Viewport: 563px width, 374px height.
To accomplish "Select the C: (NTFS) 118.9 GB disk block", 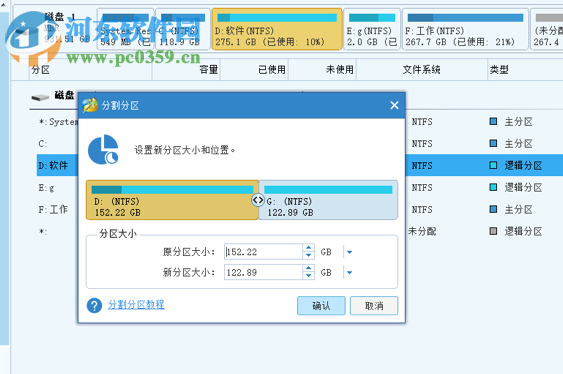I will coord(183,29).
